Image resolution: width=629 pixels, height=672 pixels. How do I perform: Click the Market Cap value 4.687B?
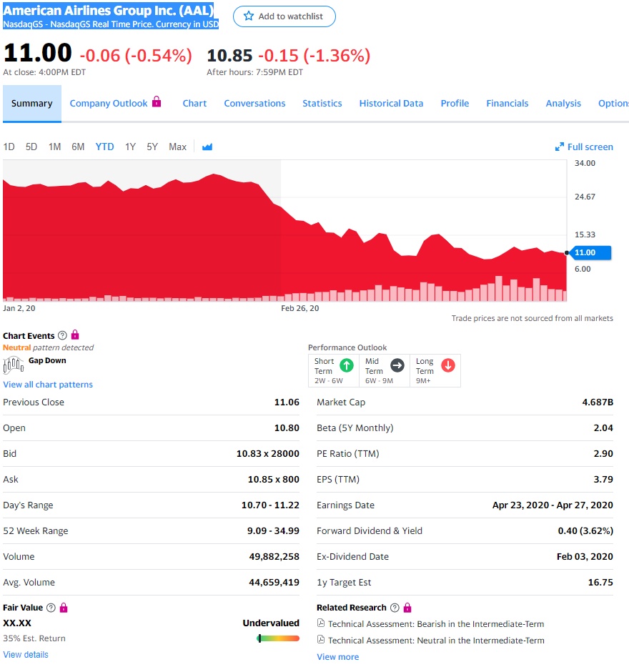598,402
